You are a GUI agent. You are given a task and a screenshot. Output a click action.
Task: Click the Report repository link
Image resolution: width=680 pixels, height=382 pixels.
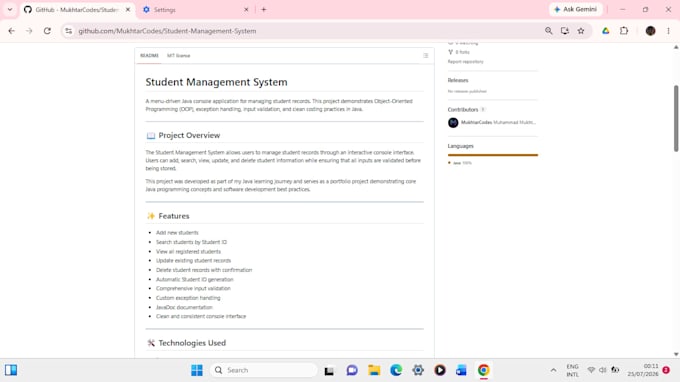465,62
